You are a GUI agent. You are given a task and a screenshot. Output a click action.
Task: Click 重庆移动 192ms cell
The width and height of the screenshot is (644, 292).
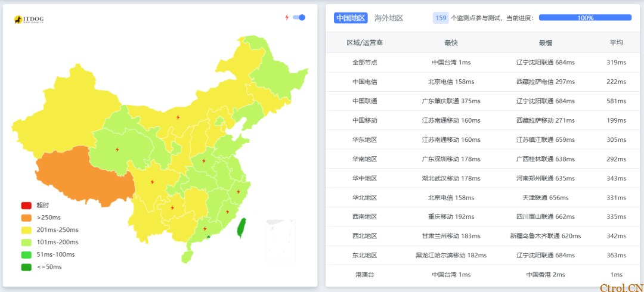451,217
